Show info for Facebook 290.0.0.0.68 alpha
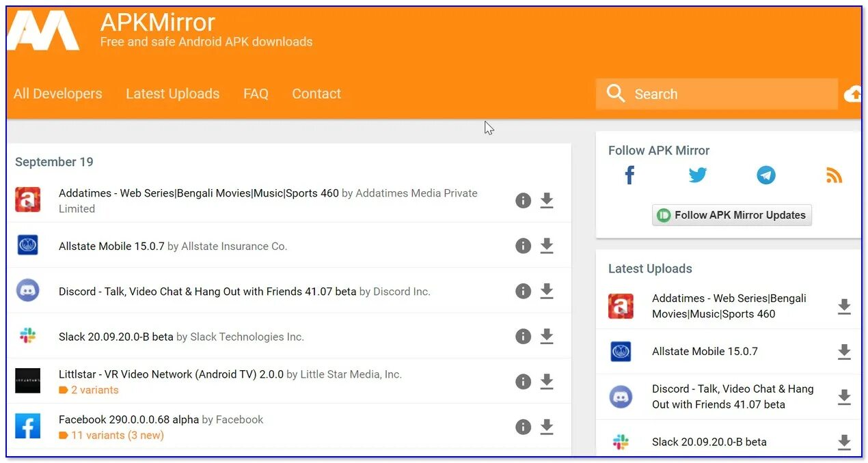 pos(523,427)
